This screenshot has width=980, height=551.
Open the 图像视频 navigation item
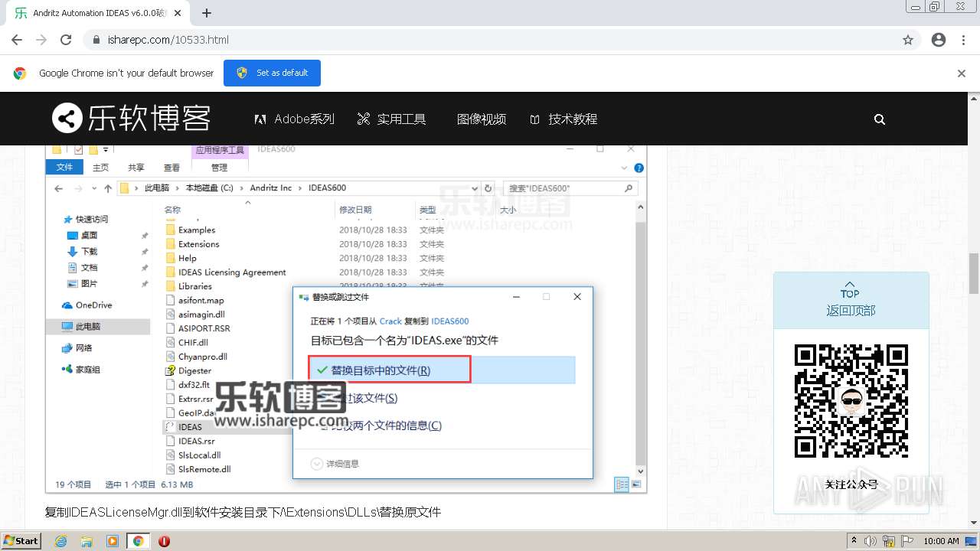[482, 119]
